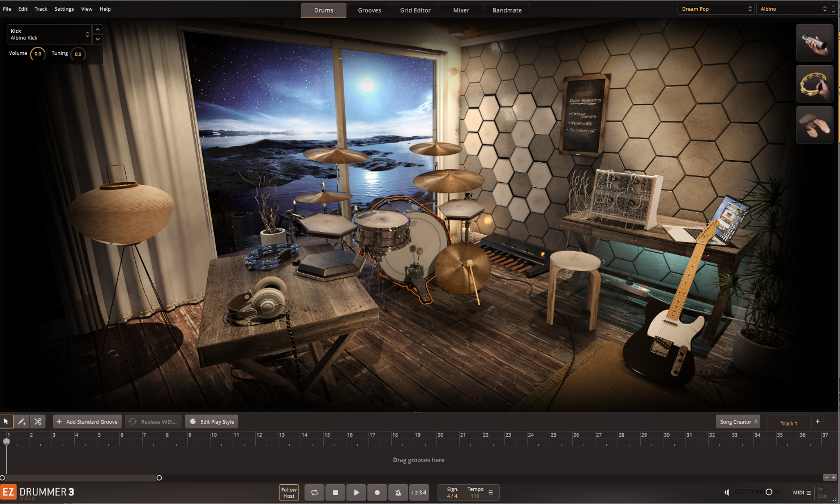
Task: Switch to the Bandmate tab
Action: (507, 10)
